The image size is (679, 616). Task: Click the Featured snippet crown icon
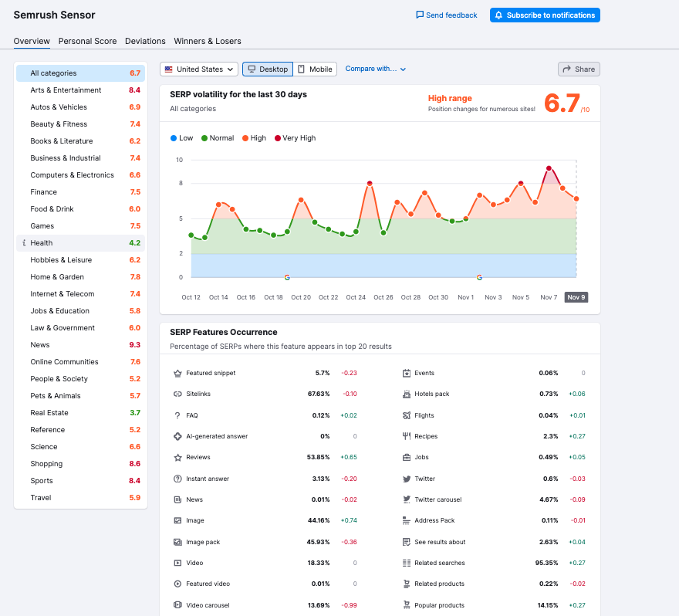(x=177, y=374)
